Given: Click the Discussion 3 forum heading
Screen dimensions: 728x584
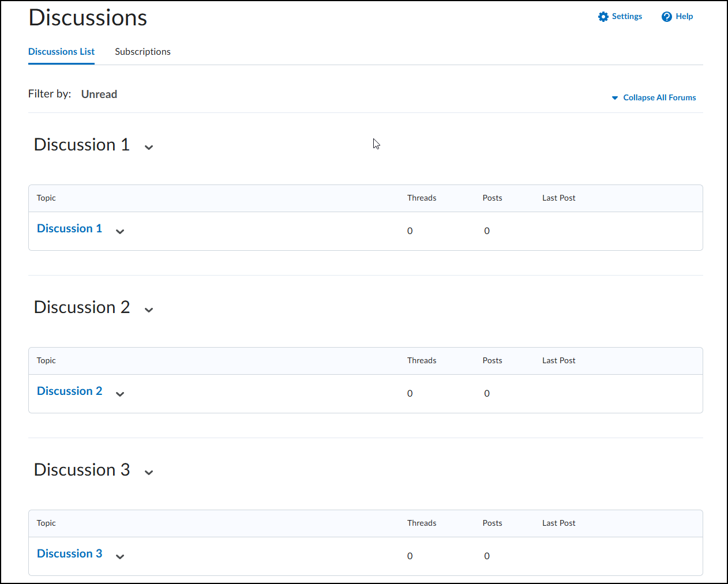Looking at the screenshot, I should [x=82, y=470].
